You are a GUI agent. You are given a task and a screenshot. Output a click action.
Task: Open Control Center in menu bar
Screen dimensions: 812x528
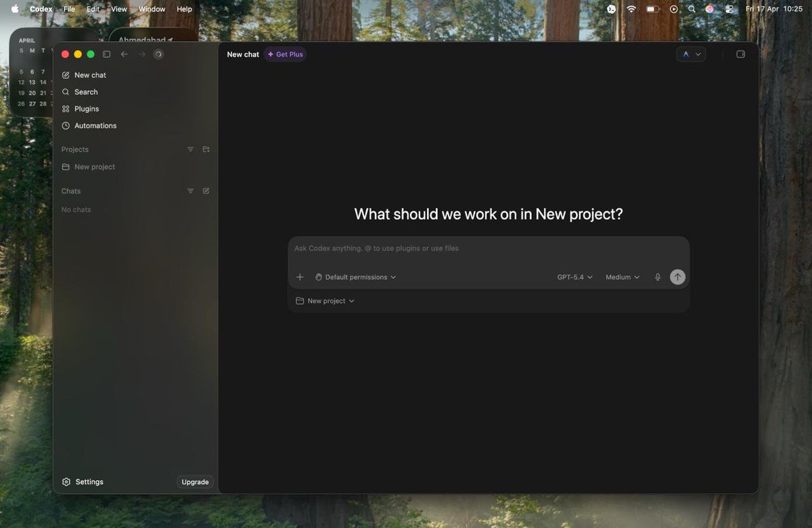coord(729,9)
